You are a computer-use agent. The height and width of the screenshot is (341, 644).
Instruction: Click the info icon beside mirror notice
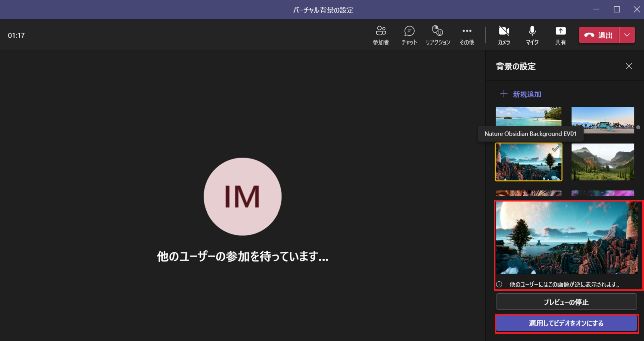pos(499,284)
